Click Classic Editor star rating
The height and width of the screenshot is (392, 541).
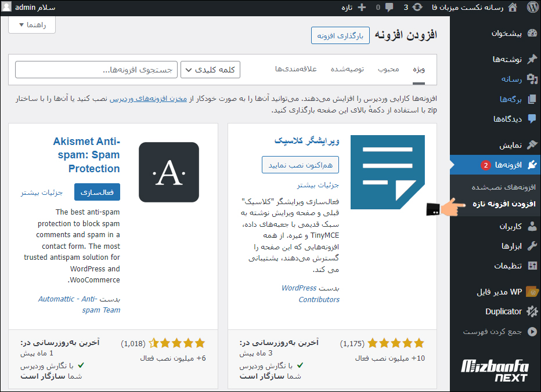click(x=396, y=343)
